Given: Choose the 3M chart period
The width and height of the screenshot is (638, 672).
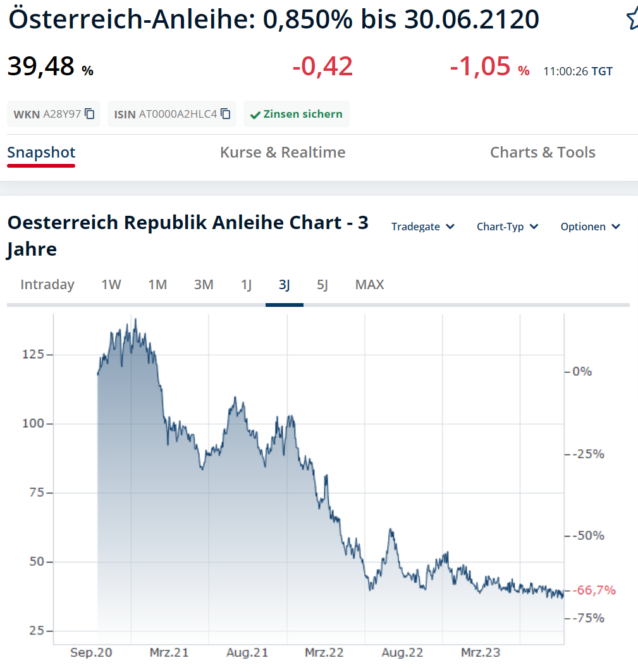Looking at the screenshot, I should [x=204, y=285].
